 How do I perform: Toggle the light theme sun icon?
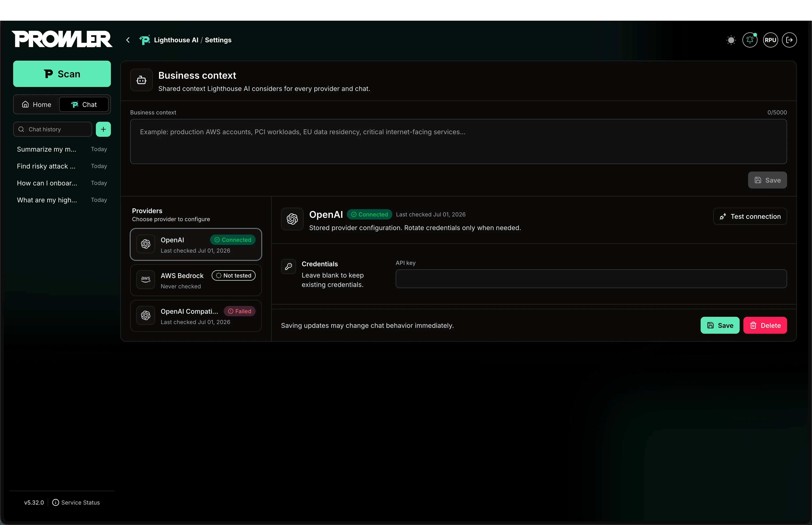point(731,40)
